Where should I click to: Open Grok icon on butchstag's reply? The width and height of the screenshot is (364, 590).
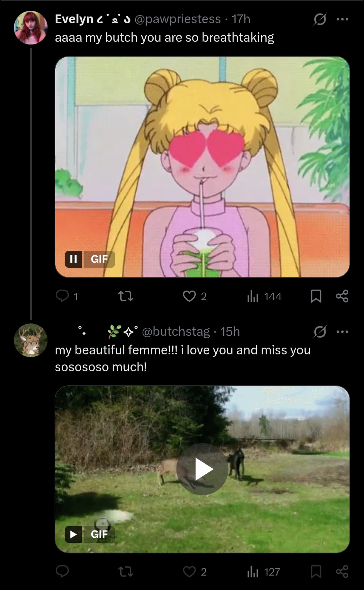tap(320, 332)
